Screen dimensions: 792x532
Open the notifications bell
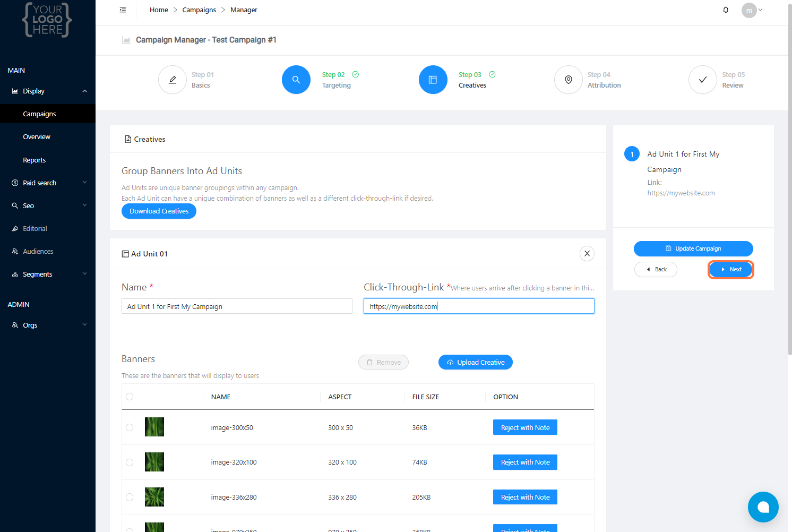726,10
